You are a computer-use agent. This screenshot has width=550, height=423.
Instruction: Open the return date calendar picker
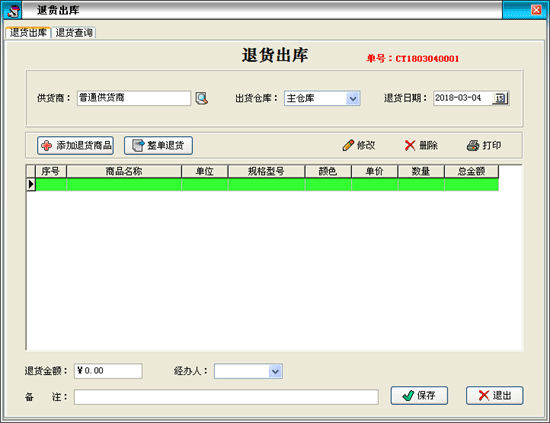[x=500, y=98]
